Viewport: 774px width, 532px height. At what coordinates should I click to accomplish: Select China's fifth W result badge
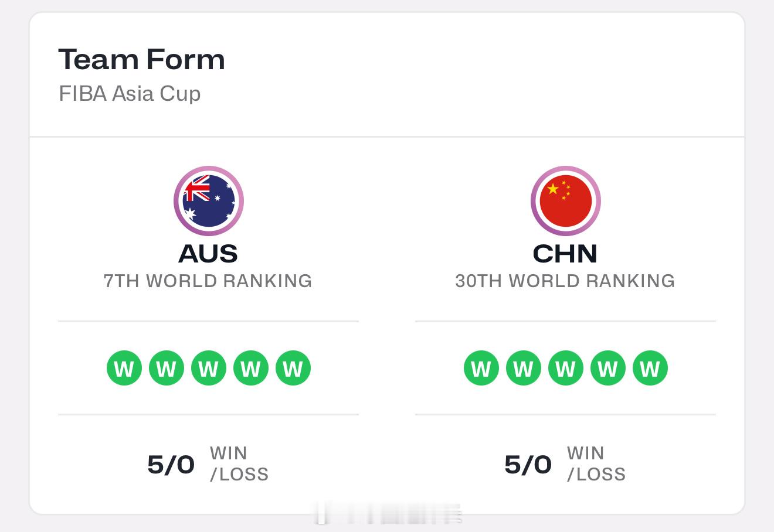pos(650,368)
